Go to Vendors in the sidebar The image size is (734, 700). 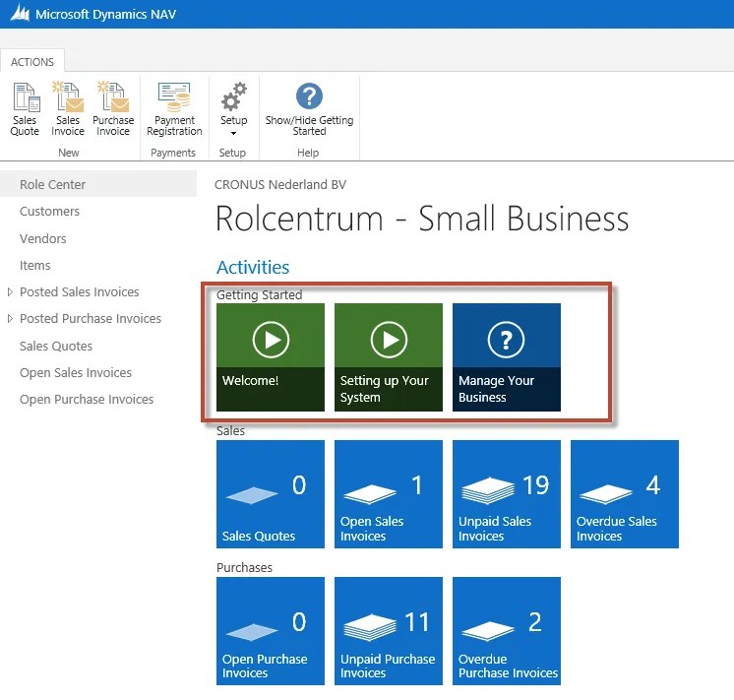tap(42, 238)
